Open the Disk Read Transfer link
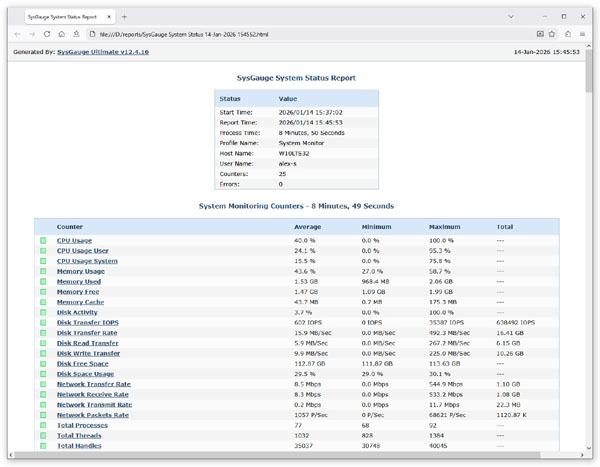 coord(88,343)
